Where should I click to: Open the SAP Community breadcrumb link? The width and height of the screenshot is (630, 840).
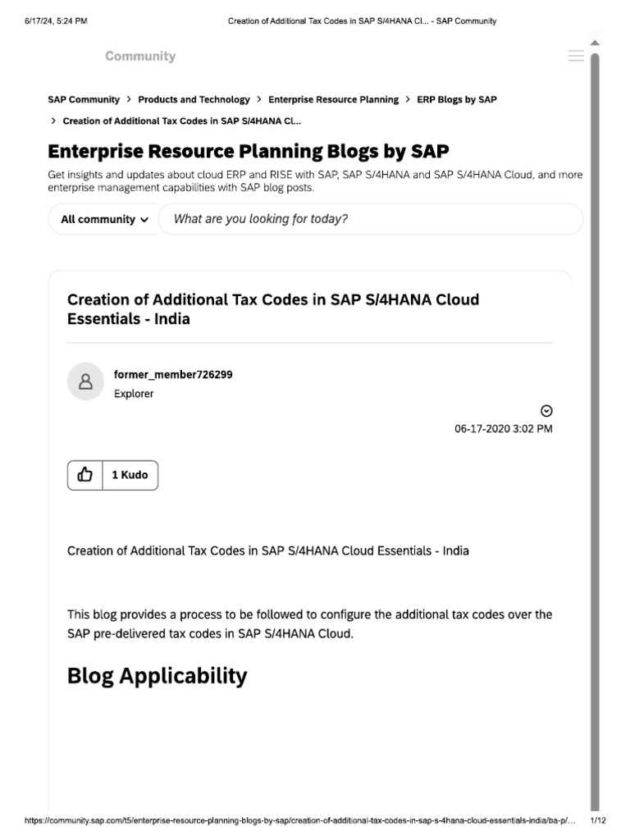pos(84,99)
